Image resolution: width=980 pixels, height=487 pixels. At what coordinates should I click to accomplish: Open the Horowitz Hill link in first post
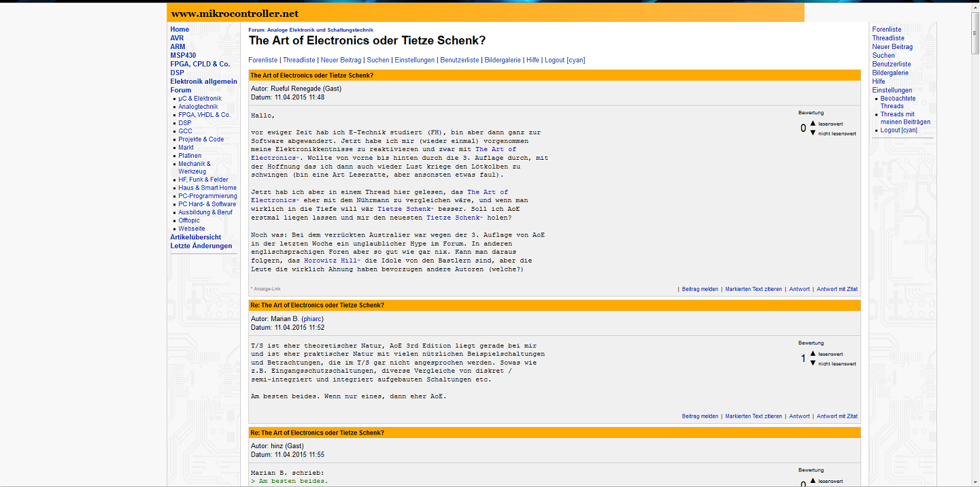331,261
